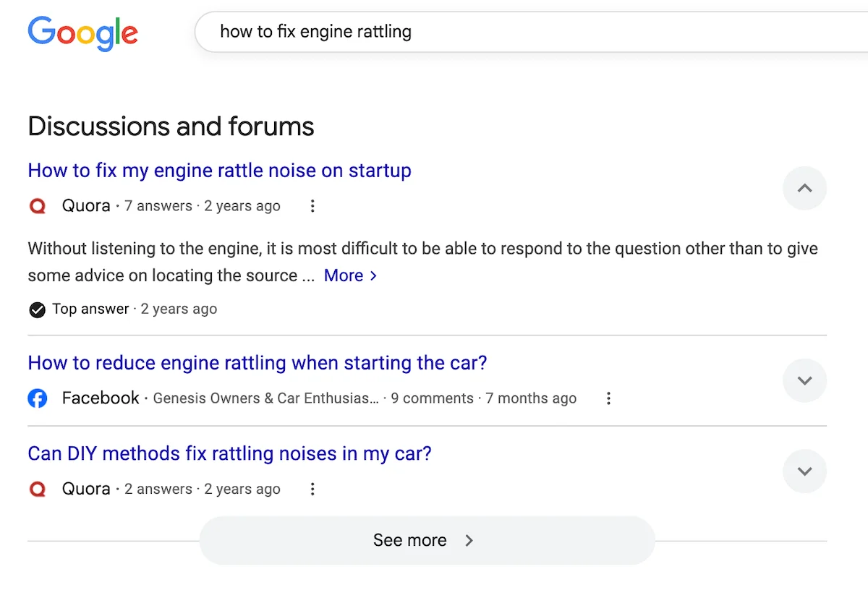The height and width of the screenshot is (603, 868).
Task: Click the Facebook icon next to the Genesis result
Action: (37, 398)
